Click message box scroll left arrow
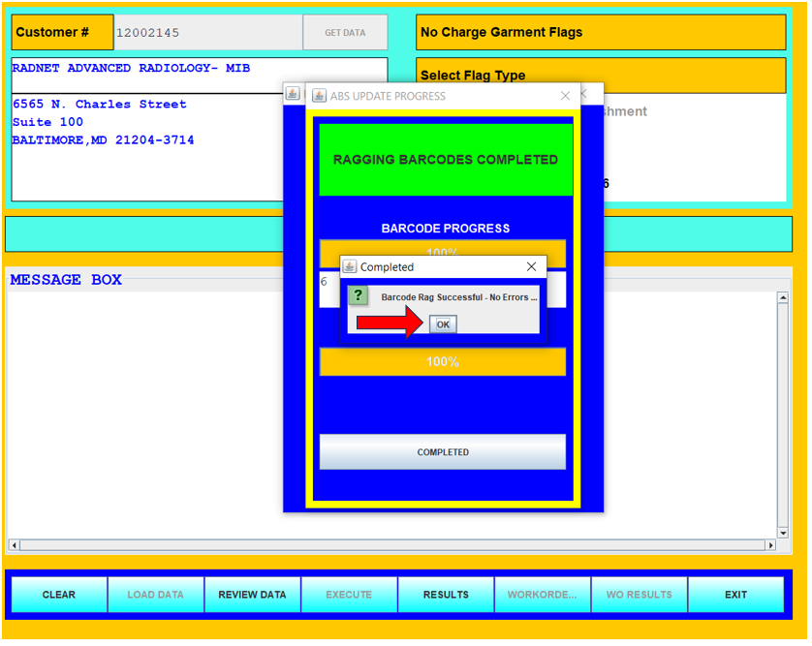This screenshot has width=812, height=646. coord(15,547)
